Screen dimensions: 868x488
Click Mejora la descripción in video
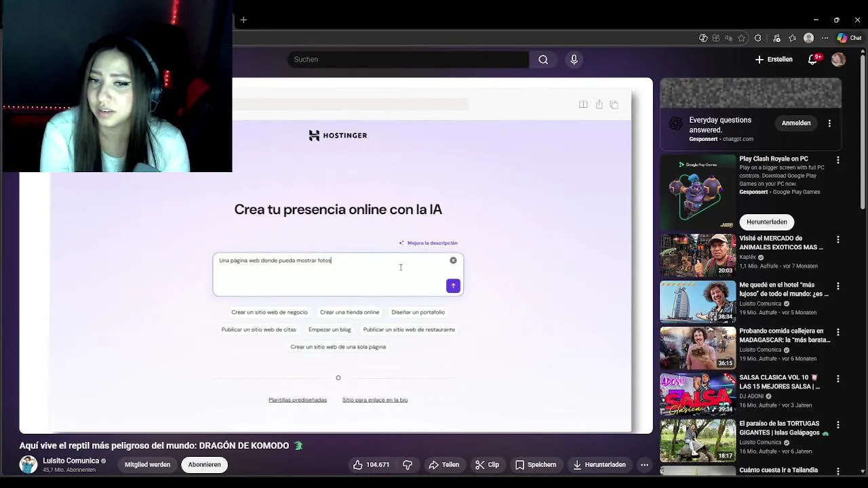point(429,243)
